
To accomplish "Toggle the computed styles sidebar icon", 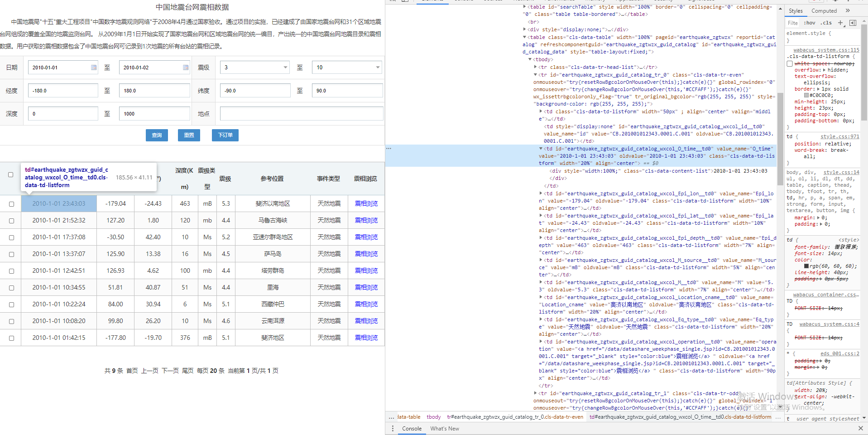I will tap(853, 23).
